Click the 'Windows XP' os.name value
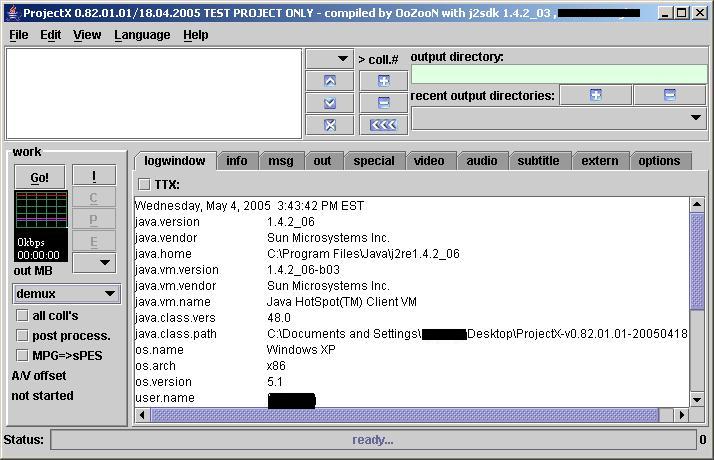This screenshot has height=460, width=714. tap(301, 350)
